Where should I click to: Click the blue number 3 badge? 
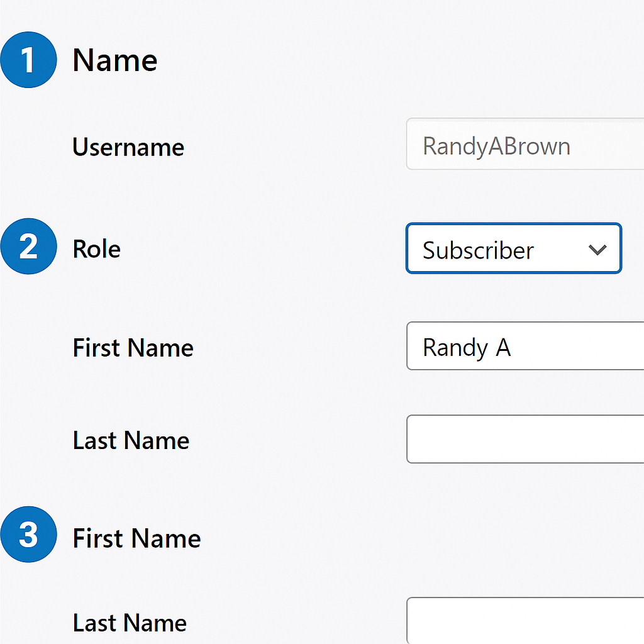pyautogui.click(x=28, y=535)
